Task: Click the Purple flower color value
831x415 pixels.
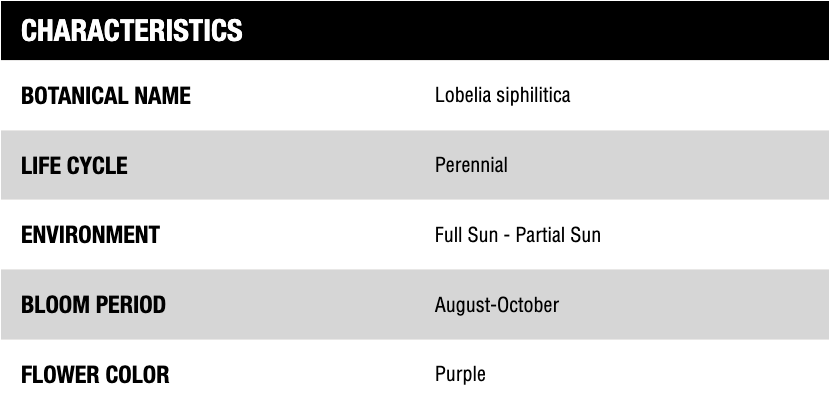Action: pyautogui.click(x=460, y=375)
